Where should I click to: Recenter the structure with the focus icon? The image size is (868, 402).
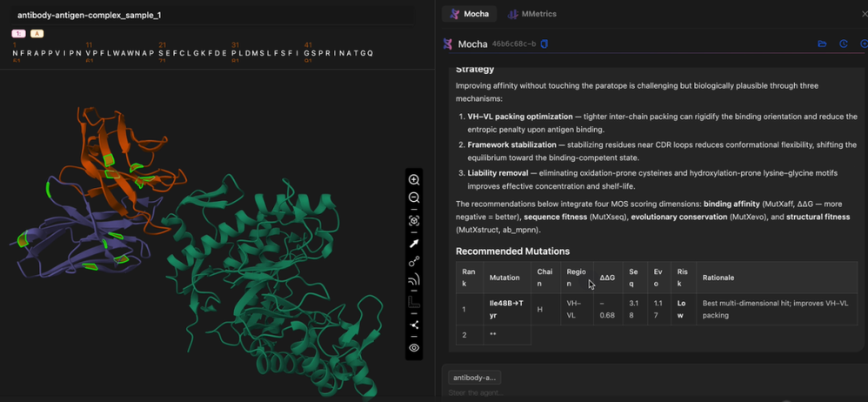click(x=413, y=221)
